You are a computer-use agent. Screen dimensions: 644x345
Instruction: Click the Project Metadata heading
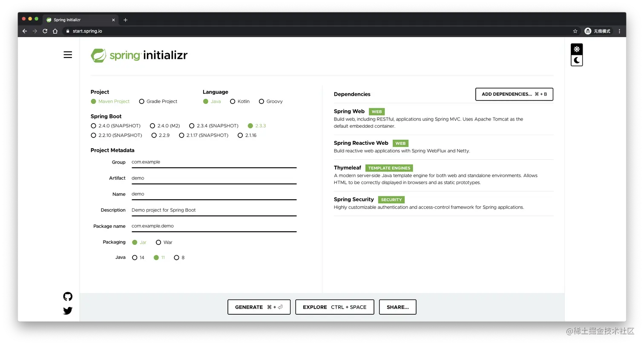[112, 150]
